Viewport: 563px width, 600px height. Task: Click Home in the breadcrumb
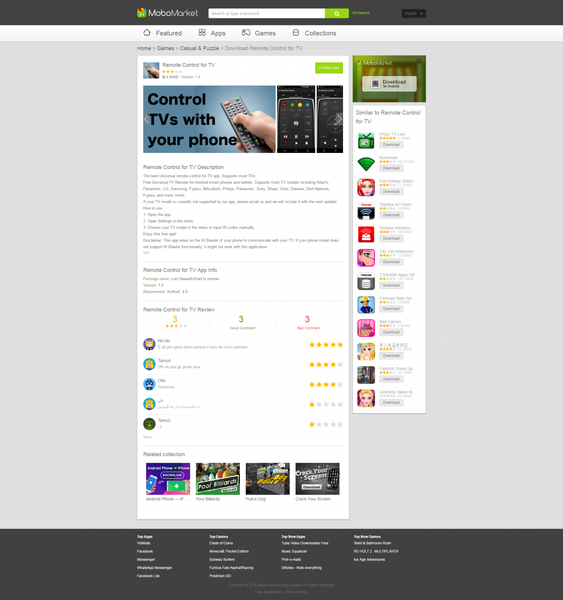tap(144, 48)
